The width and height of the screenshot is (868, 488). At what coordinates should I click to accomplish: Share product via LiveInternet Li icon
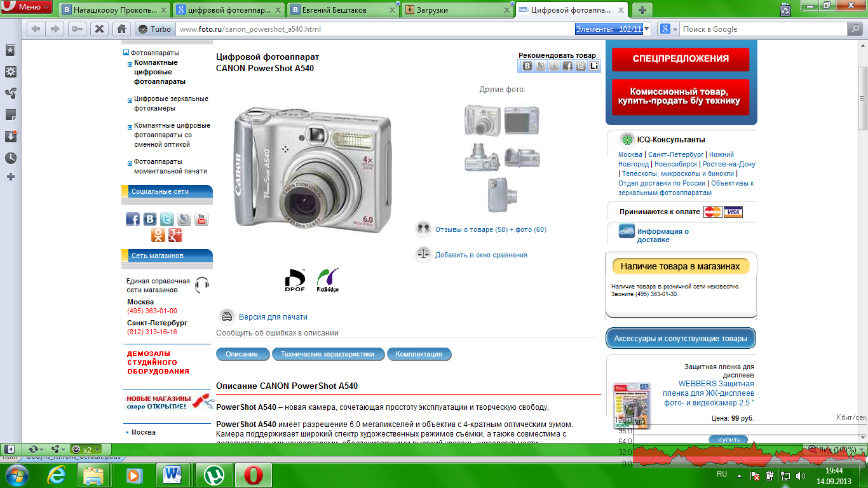pyautogui.click(x=594, y=66)
